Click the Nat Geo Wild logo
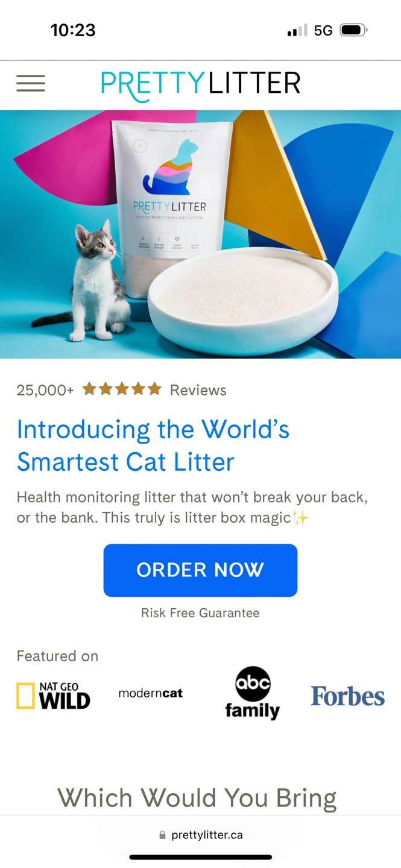This screenshot has height=868, width=401. [x=53, y=696]
